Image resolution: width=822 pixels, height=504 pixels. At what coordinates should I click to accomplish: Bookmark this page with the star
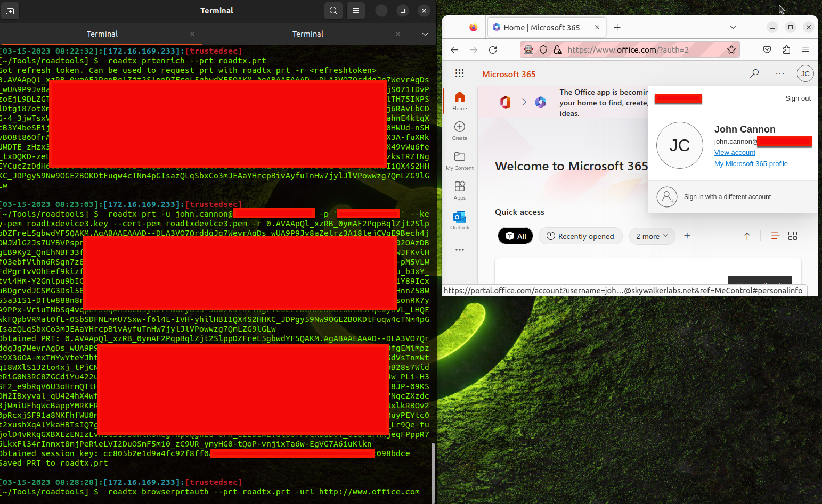pos(731,50)
